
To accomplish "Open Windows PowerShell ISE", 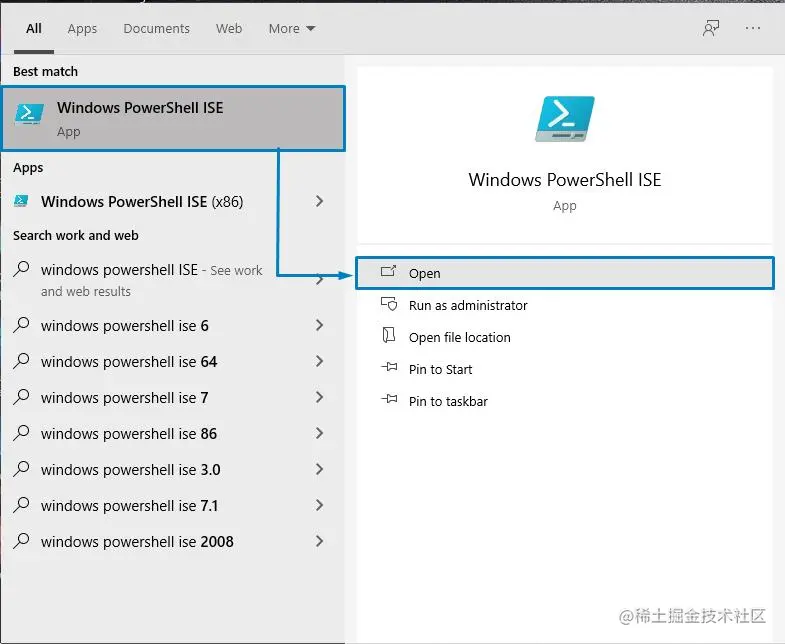I will pos(565,273).
